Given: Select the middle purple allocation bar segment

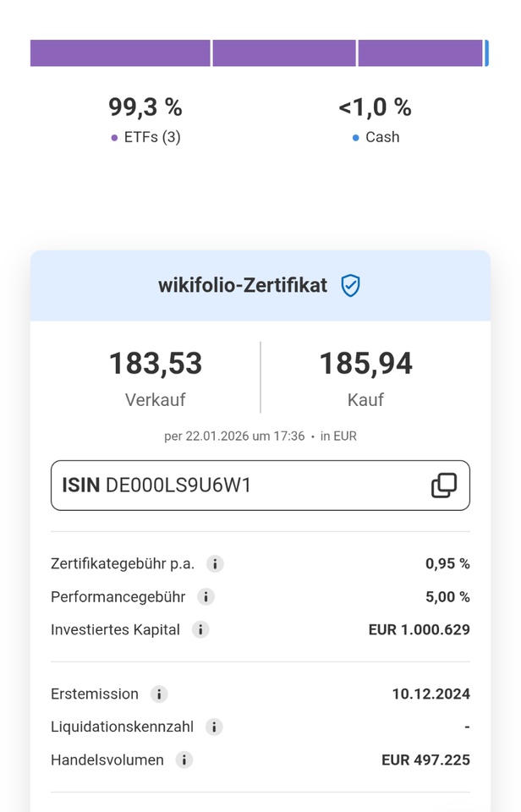Looking at the screenshot, I should pyautogui.click(x=284, y=52).
